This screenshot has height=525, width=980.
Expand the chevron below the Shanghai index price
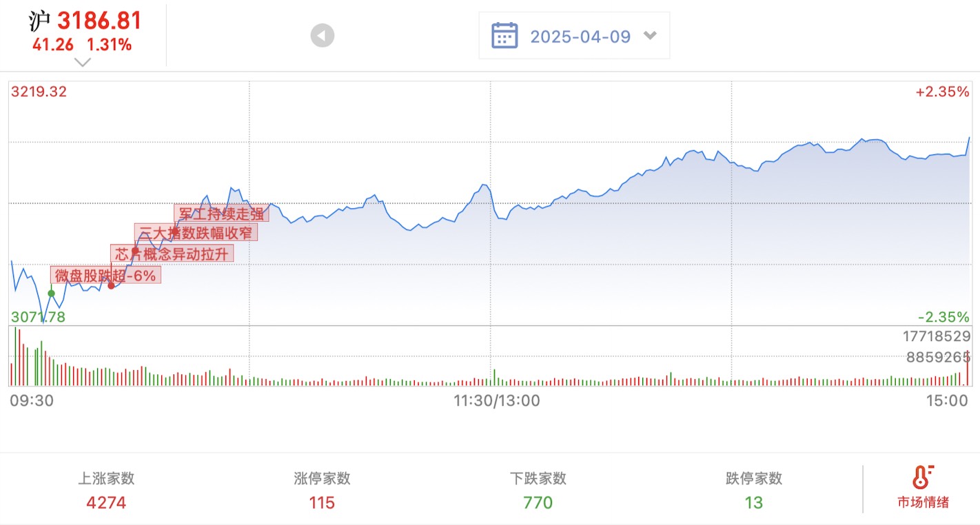click(83, 62)
